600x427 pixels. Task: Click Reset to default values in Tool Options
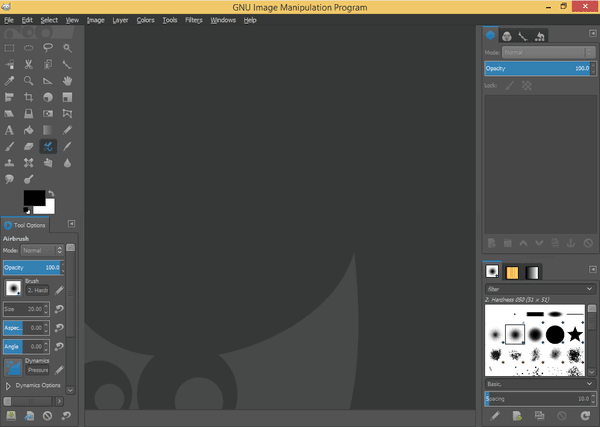pos(66,416)
